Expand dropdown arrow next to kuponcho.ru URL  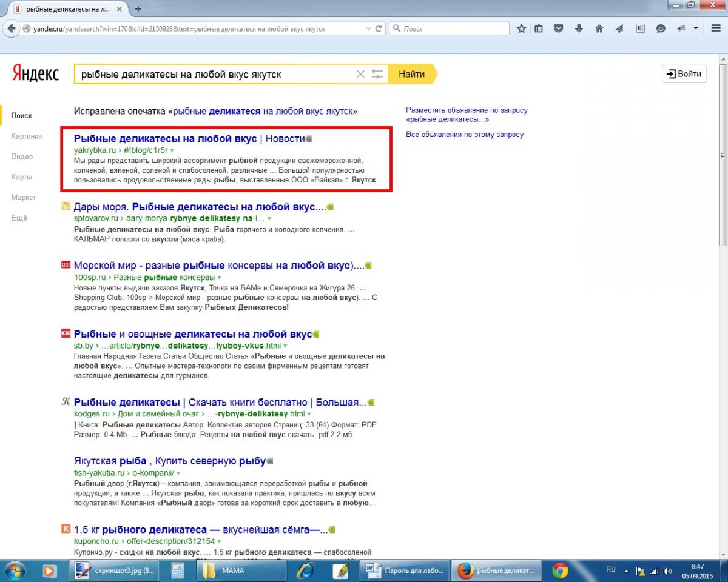click(220, 541)
